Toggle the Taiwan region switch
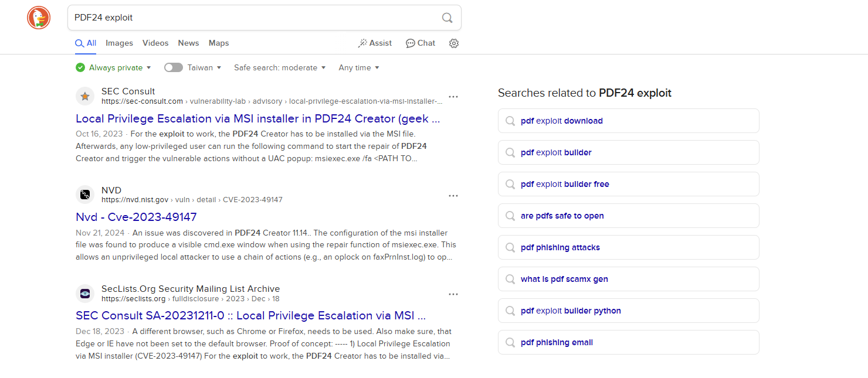The height and width of the screenshot is (378, 868). click(x=174, y=67)
